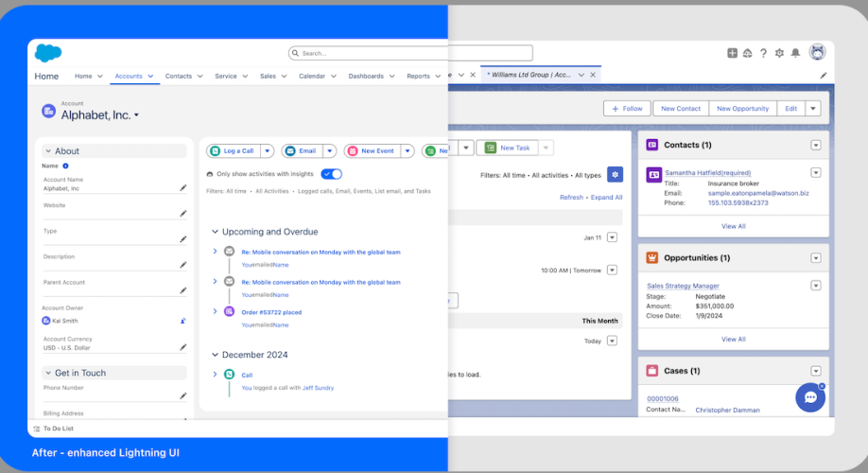Open the Contacts card dropdown menu
The height and width of the screenshot is (473, 868).
815,145
